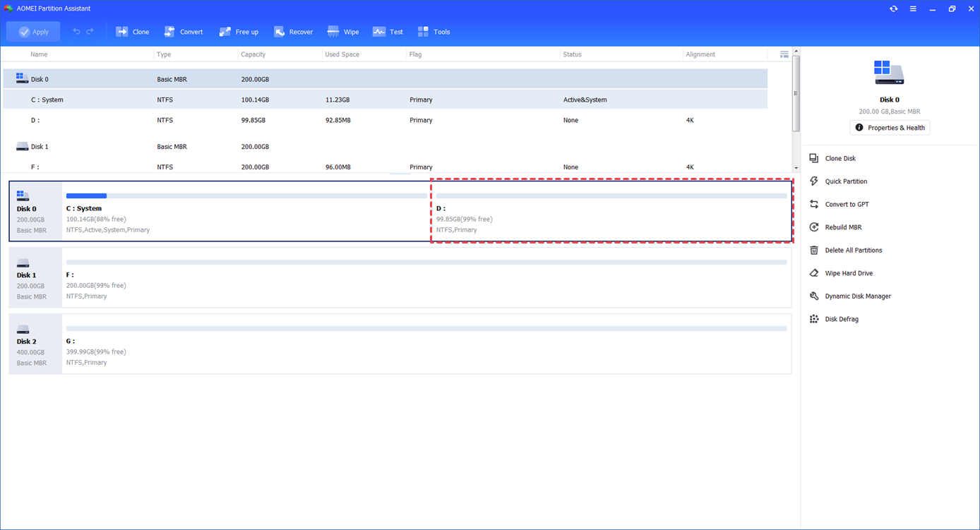Select Disk 1 block in disk map

coord(35,277)
